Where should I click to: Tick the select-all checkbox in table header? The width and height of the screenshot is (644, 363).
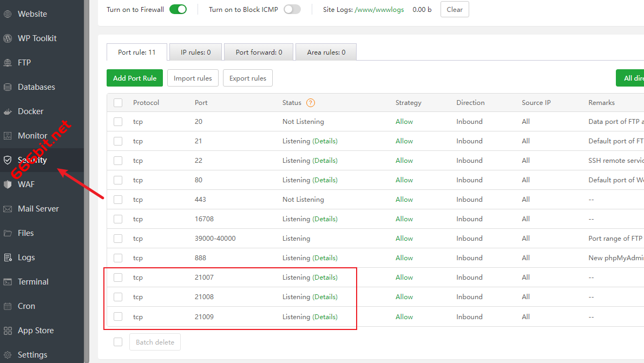pos(118,103)
